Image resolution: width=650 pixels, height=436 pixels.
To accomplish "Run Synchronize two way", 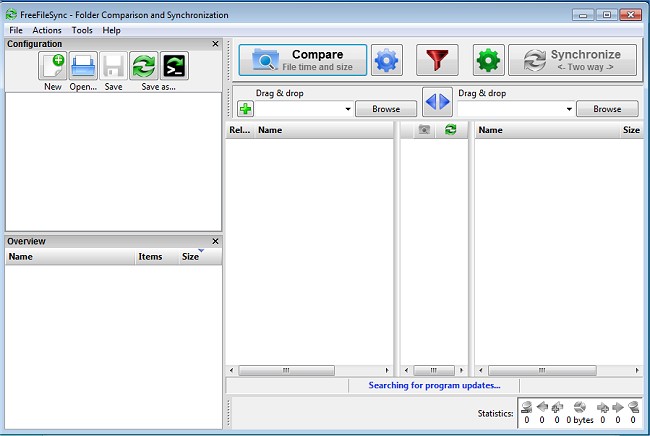I will coord(572,60).
